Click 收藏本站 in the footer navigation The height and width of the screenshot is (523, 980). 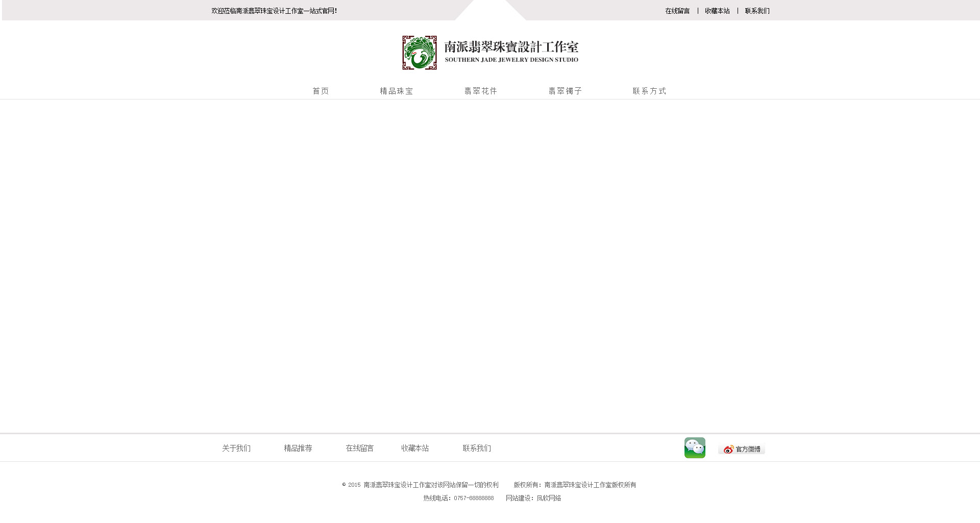click(x=415, y=448)
